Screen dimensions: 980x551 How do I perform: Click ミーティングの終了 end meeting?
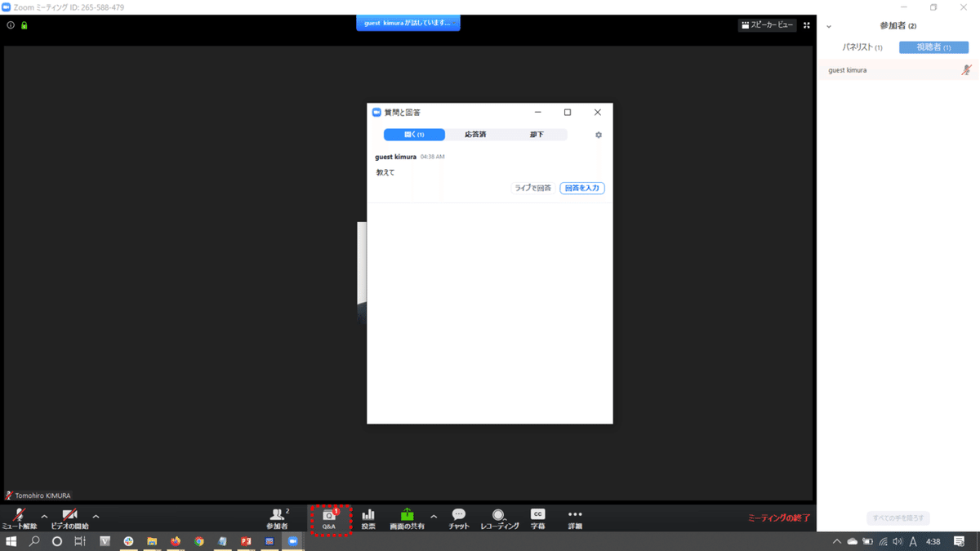779,518
